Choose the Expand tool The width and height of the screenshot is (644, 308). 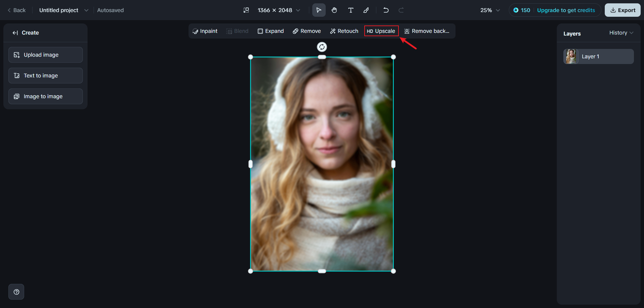pyautogui.click(x=271, y=31)
